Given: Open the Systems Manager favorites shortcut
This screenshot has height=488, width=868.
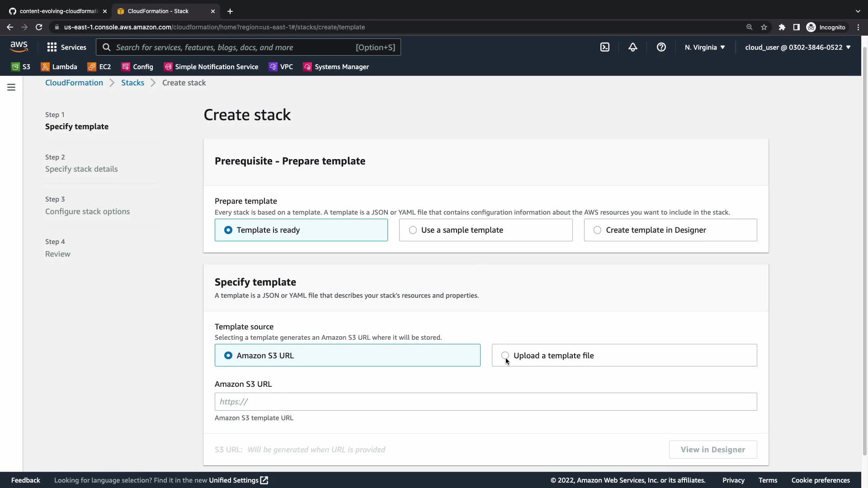Looking at the screenshot, I should [x=336, y=67].
